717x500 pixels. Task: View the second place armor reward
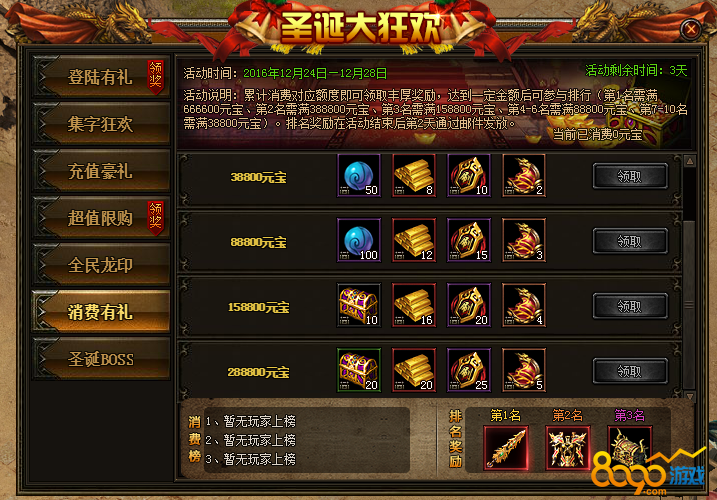(x=567, y=448)
